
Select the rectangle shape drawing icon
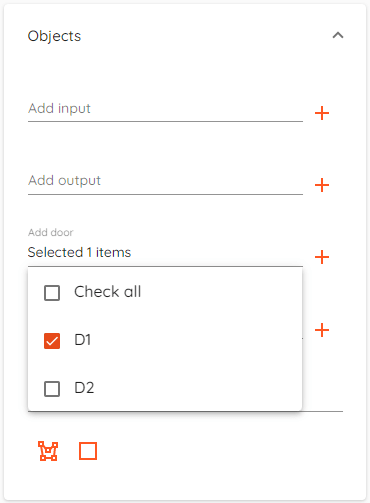tap(88, 451)
